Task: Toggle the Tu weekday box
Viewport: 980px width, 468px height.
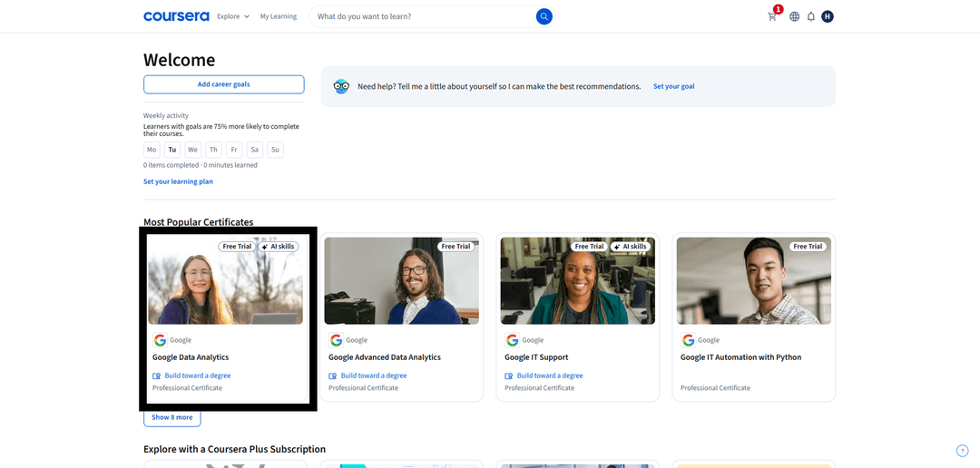Action: click(172, 150)
